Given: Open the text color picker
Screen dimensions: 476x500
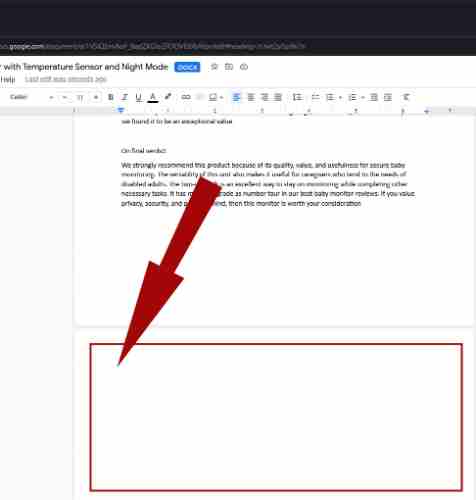Looking at the screenshot, I should tap(153, 97).
